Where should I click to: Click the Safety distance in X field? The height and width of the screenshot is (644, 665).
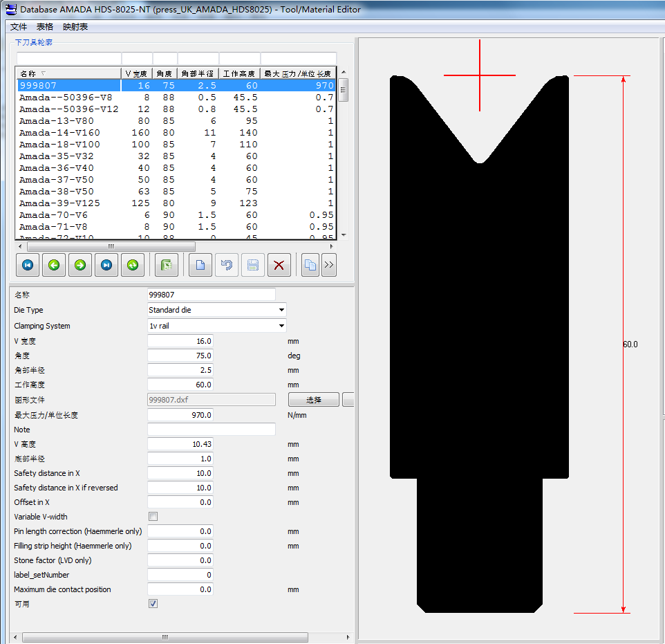tap(180, 473)
